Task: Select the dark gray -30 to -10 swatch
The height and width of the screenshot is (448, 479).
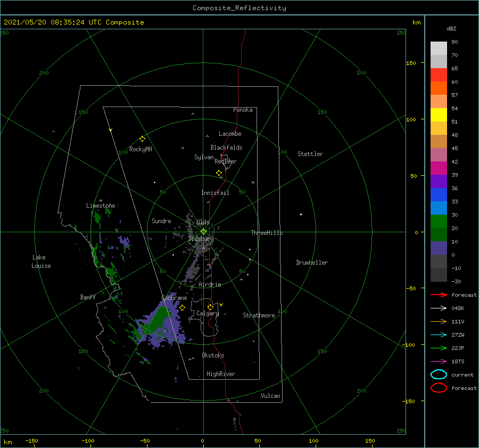Action: (x=439, y=275)
